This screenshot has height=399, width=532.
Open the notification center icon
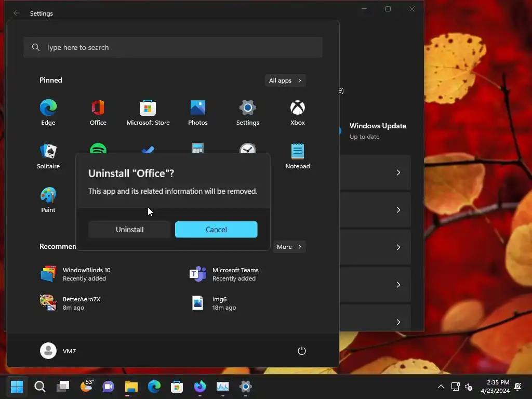click(518, 387)
